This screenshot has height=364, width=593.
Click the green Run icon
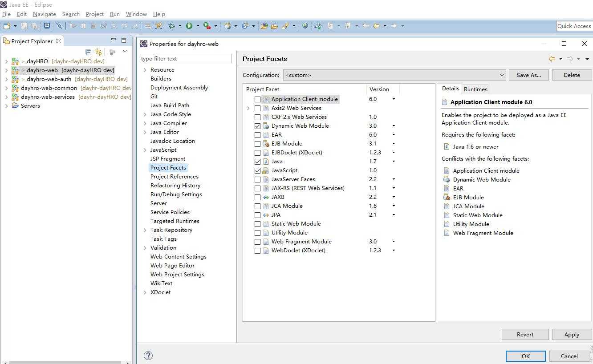coord(189,26)
